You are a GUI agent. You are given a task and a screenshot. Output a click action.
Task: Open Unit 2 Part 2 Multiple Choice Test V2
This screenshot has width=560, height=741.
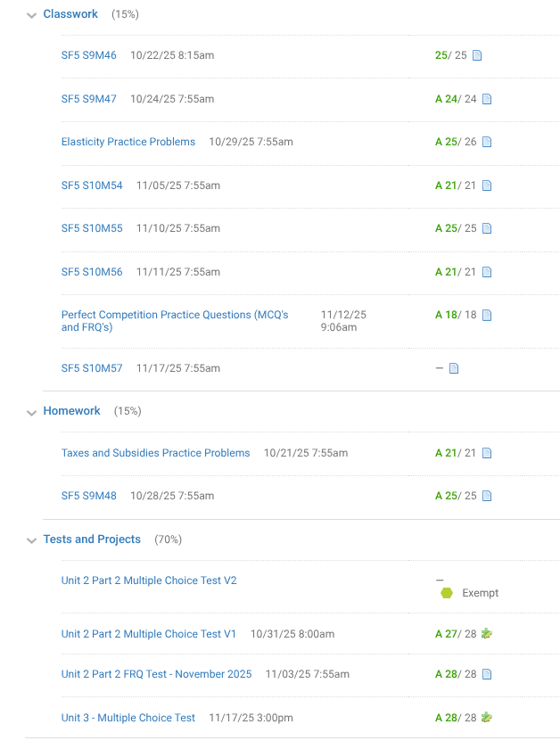pos(149,580)
